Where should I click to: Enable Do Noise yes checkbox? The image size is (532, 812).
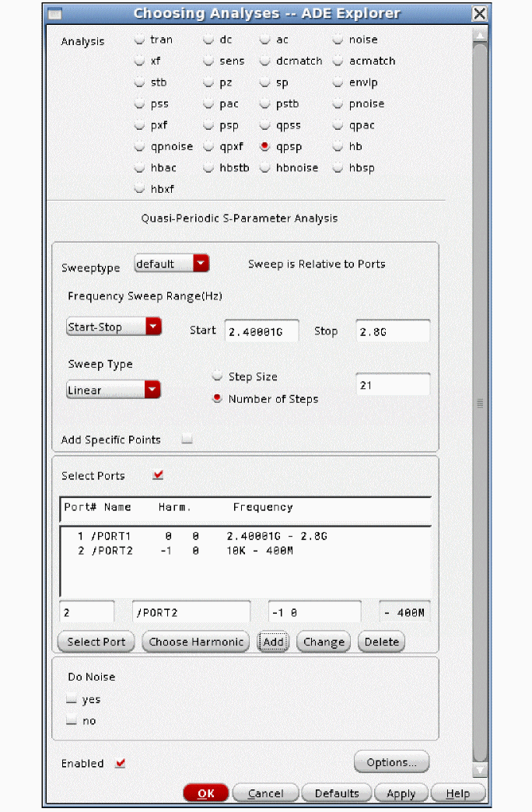click(72, 699)
